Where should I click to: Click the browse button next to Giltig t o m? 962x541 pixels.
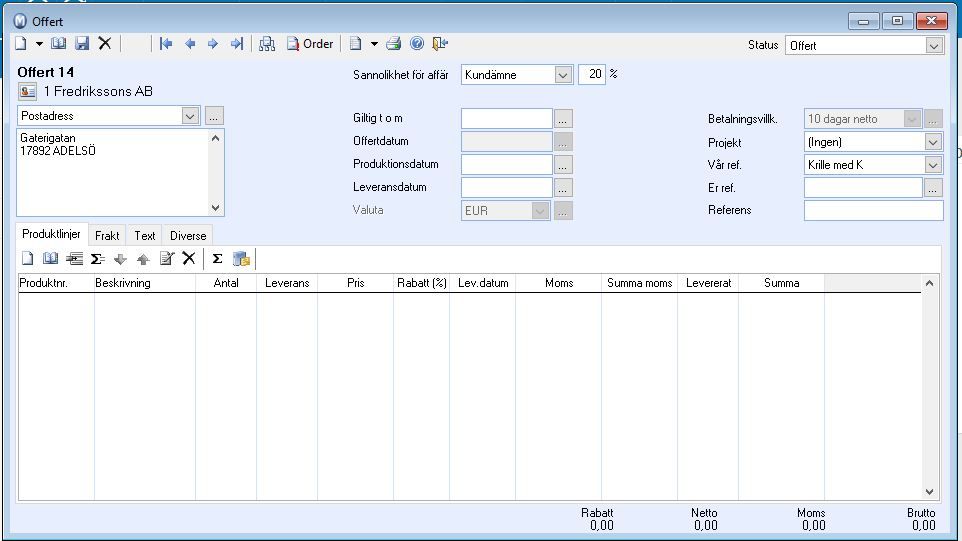click(x=563, y=119)
